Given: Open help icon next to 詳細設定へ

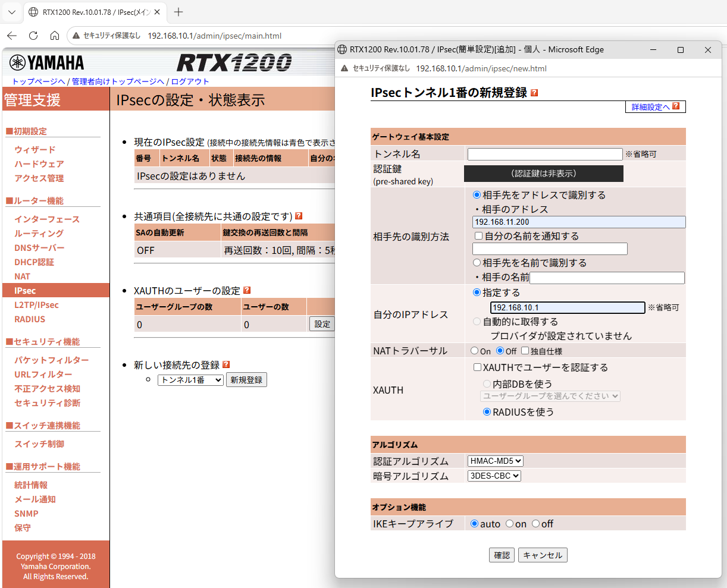Looking at the screenshot, I should coord(676,106).
